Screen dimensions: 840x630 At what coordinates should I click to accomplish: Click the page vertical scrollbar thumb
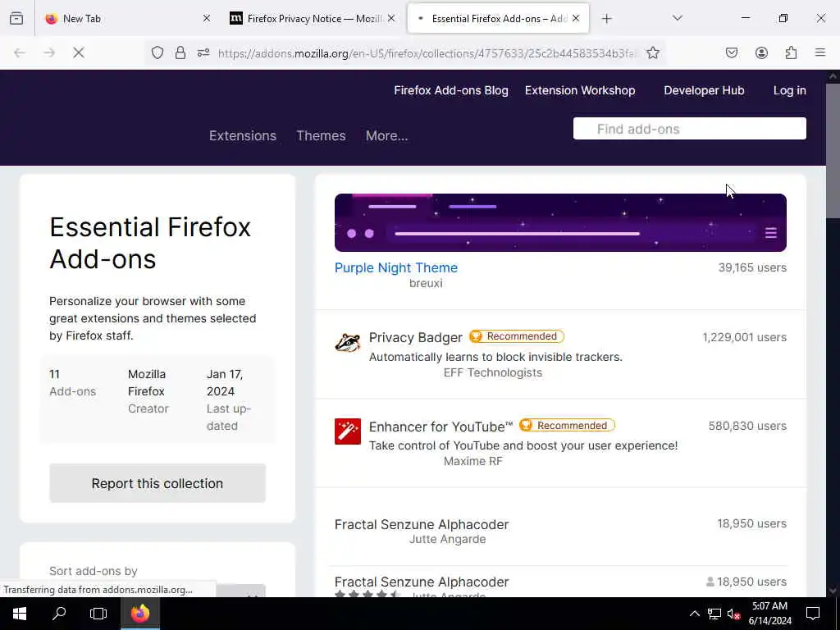pos(833,151)
